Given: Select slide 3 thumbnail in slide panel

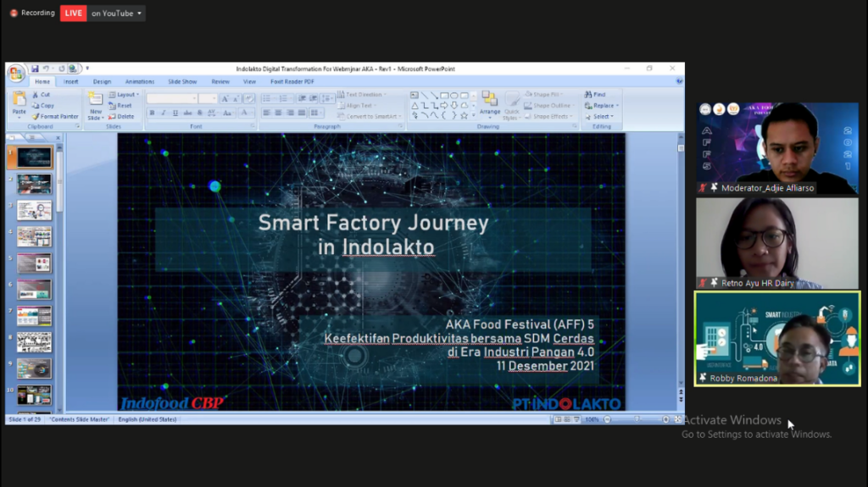Looking at the screenshot, I should (x=34, y=210).
